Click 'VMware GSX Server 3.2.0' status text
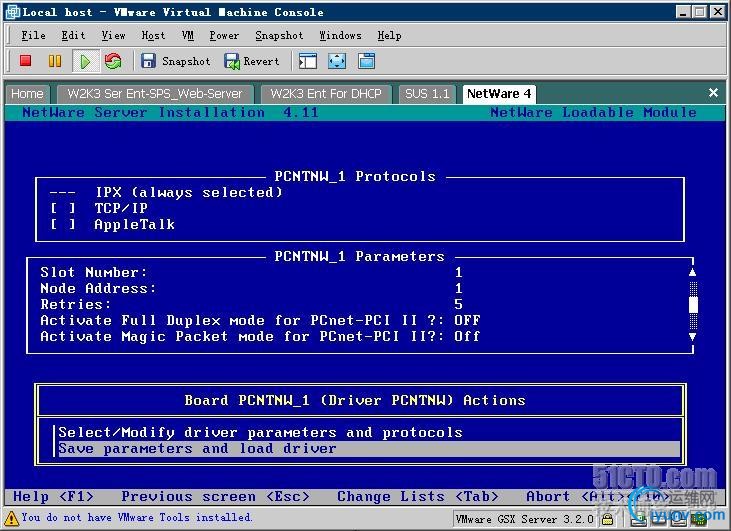Viewport: 731px width, 531px height. pos(524,518)
